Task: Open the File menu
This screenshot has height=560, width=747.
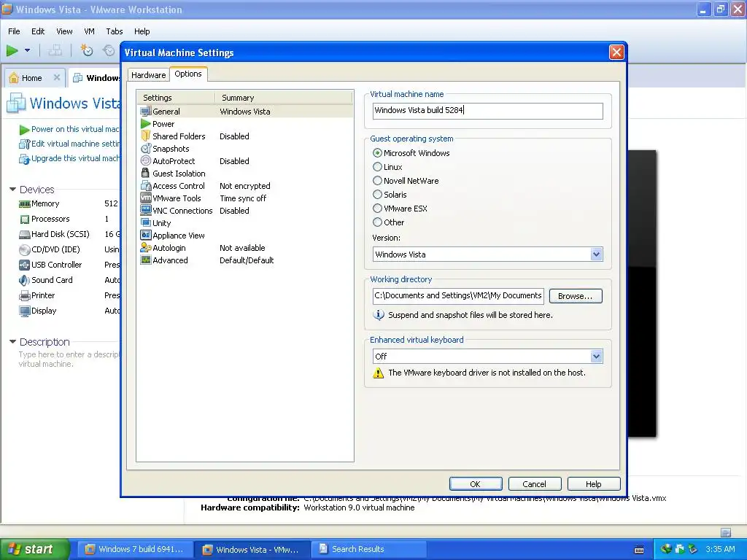Action: coord(14,31)
